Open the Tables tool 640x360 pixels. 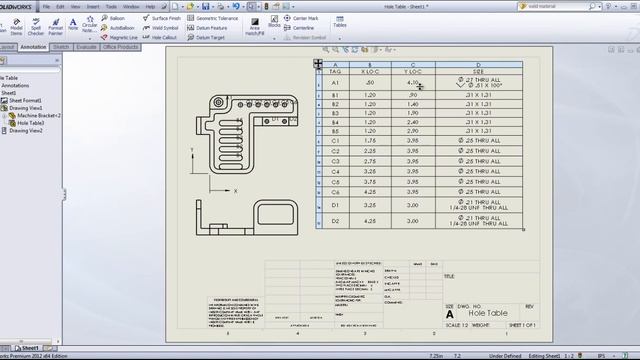pos(340,22)
